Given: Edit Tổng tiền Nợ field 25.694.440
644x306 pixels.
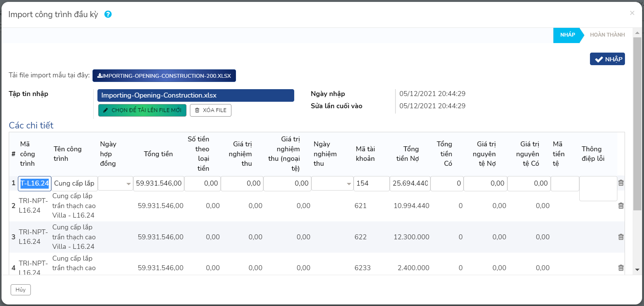Looking at the screenshot, I should [x=410, y=183].
